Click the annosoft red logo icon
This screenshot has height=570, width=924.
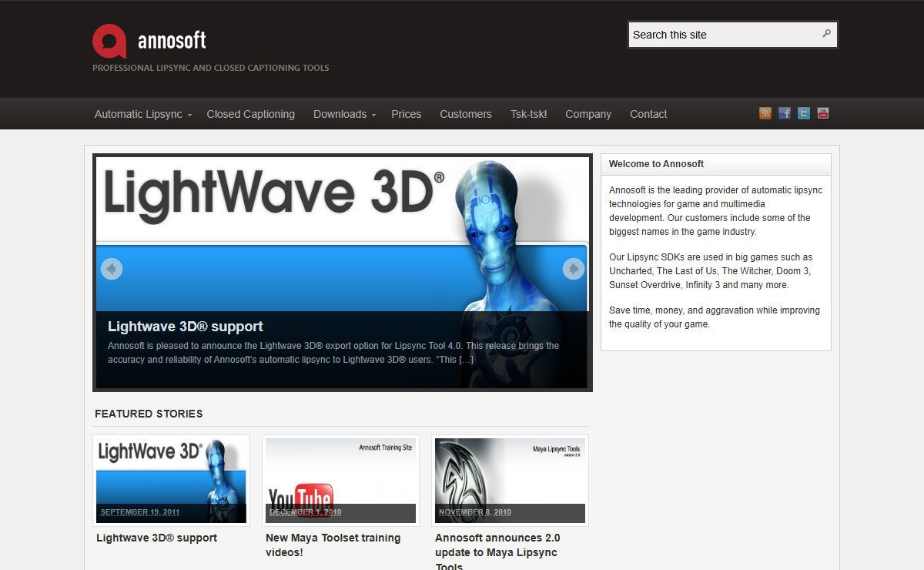click(109, 41)
